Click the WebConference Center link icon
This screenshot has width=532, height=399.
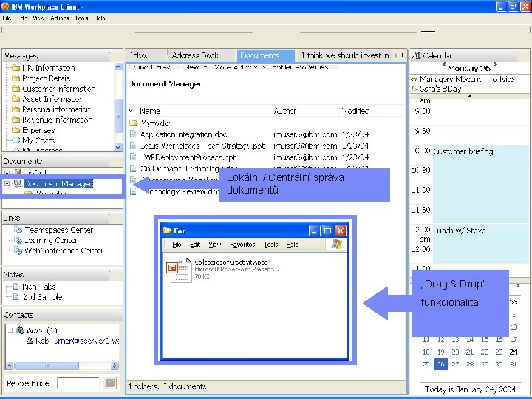click(18, 250)
